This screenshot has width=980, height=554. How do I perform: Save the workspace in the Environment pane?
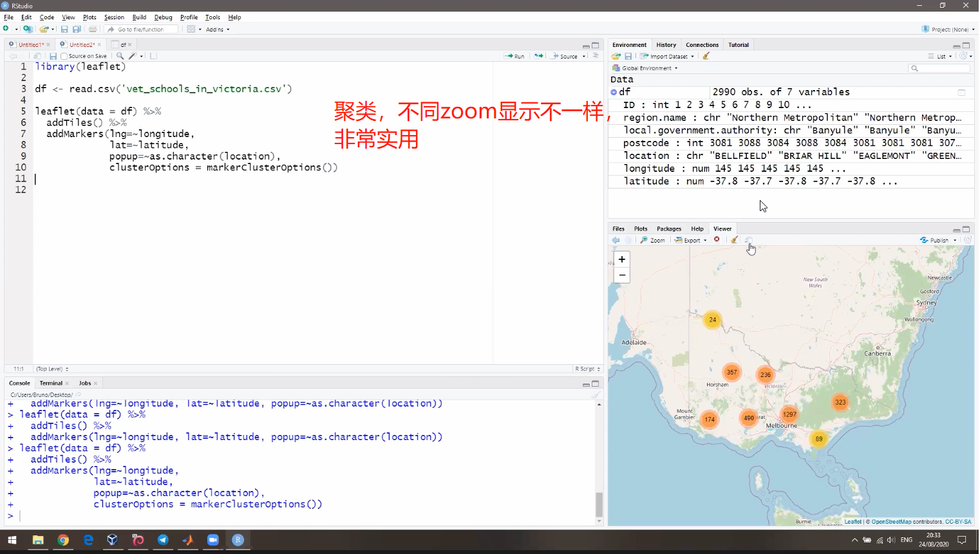[628, 56]
